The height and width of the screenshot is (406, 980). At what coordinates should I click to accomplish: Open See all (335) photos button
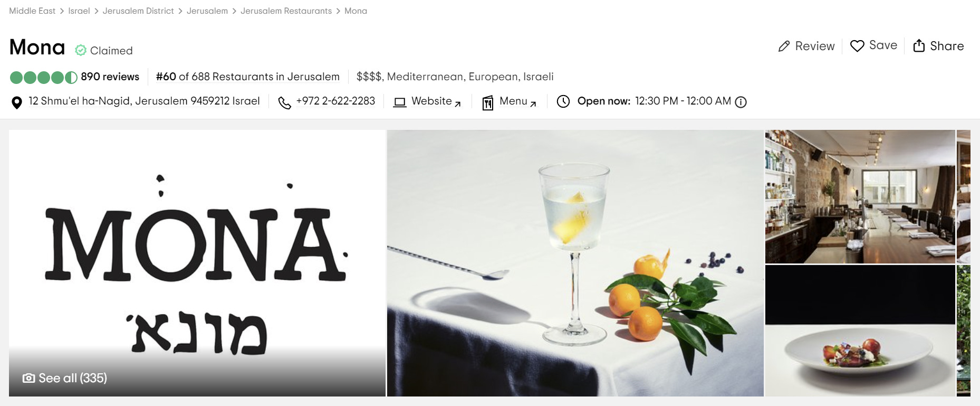pyautogui.click(x=65, y=378)
